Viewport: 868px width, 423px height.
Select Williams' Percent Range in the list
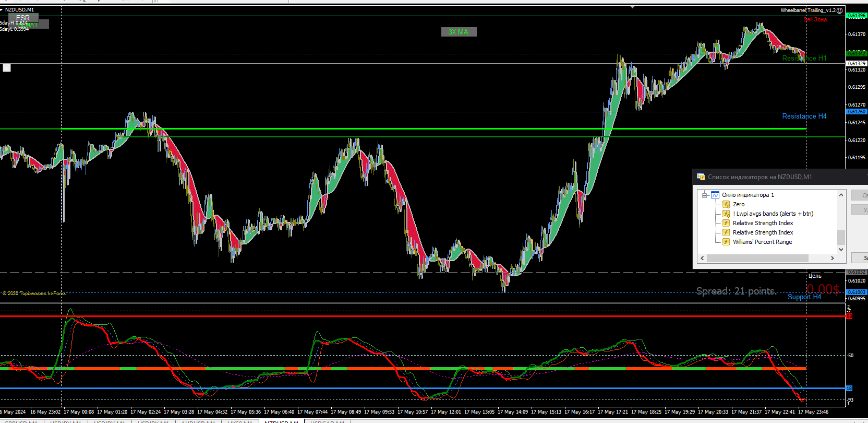762,242
